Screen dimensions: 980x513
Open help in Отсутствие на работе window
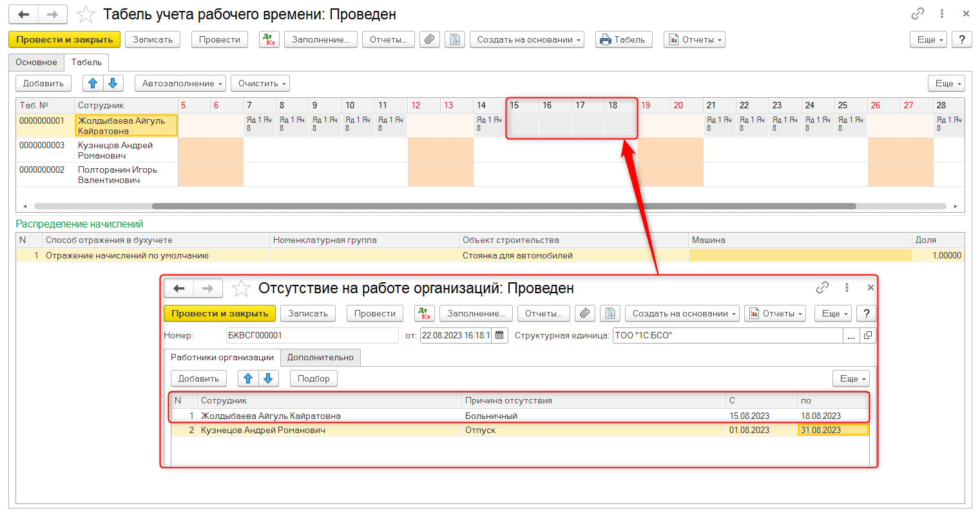point(866,313)
